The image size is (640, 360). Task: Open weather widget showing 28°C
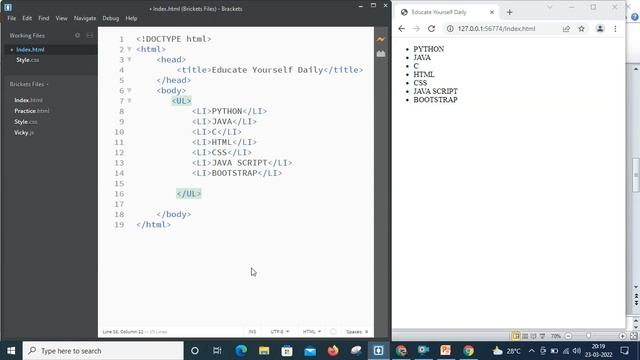coord(507,351)
